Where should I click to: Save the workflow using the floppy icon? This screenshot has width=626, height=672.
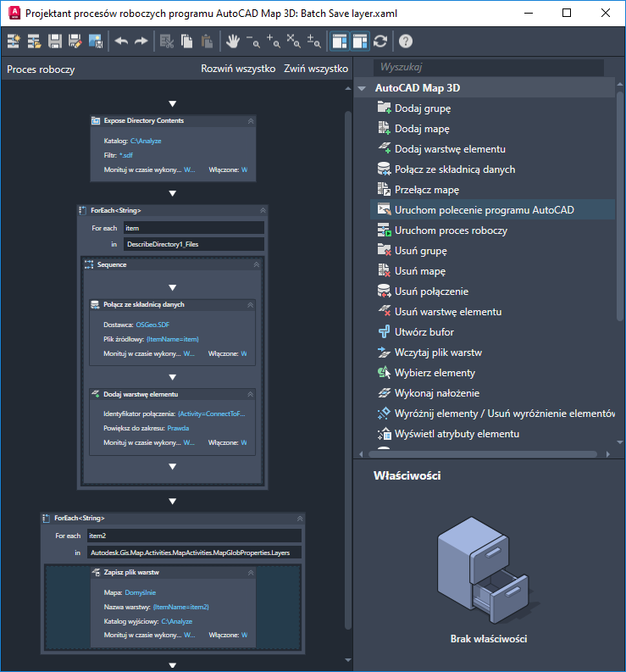click(55, 42)
